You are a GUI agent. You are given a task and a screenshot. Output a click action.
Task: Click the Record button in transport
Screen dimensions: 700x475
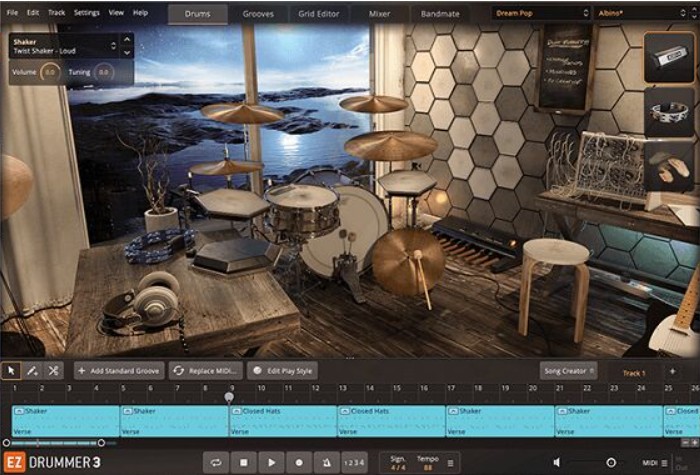tap(299, 462)
